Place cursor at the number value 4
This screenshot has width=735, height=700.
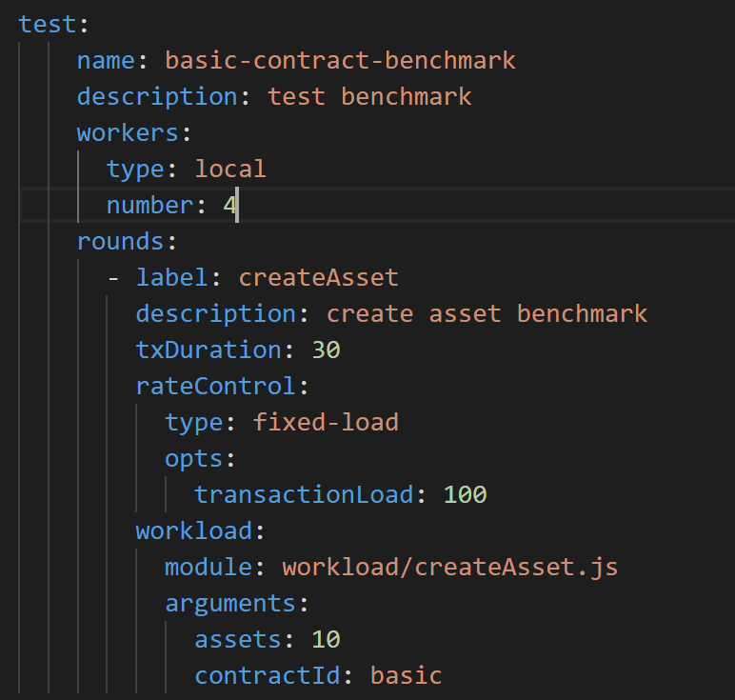229,206
